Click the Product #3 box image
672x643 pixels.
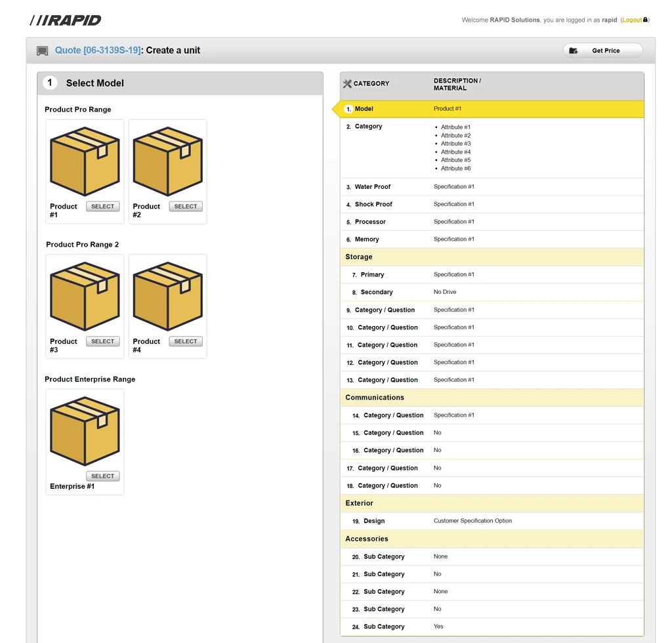pyautogui.click(x=85, y=296)
